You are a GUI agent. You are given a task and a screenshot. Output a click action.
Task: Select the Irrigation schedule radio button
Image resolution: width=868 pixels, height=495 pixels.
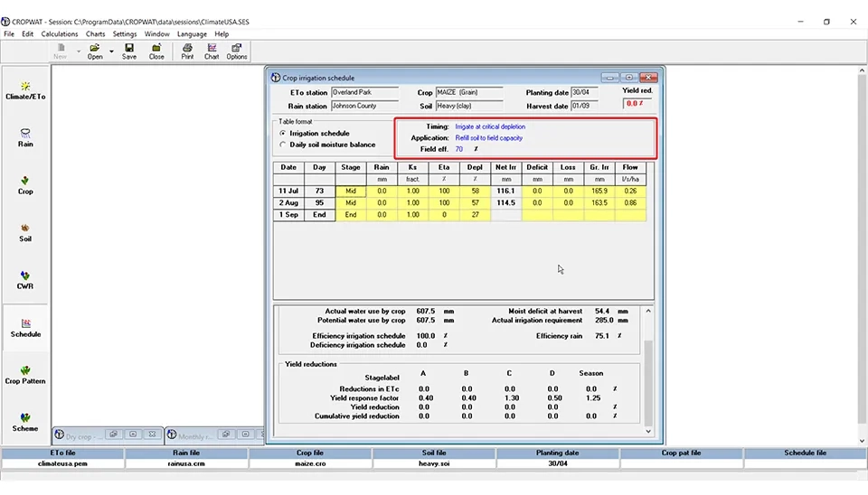(283, 134)
